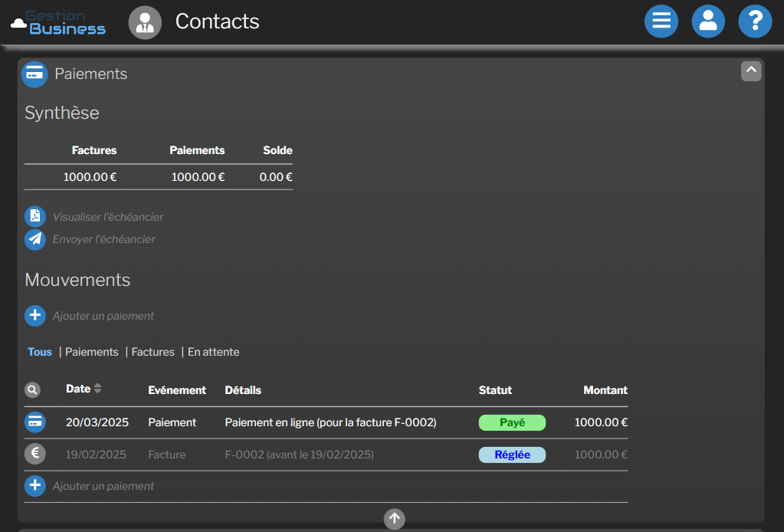
Task: Open Visualiser l'échéancier
Action: [107, 216]
